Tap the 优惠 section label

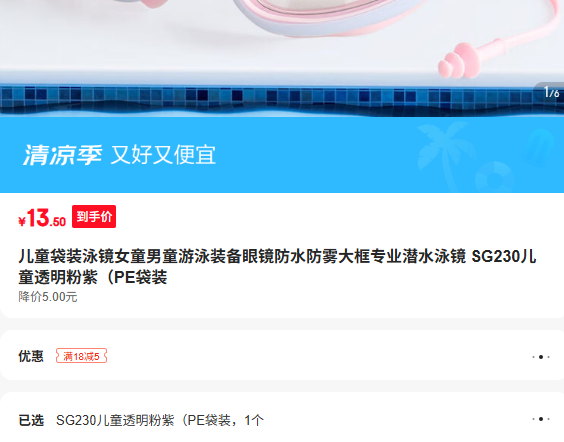31,356
